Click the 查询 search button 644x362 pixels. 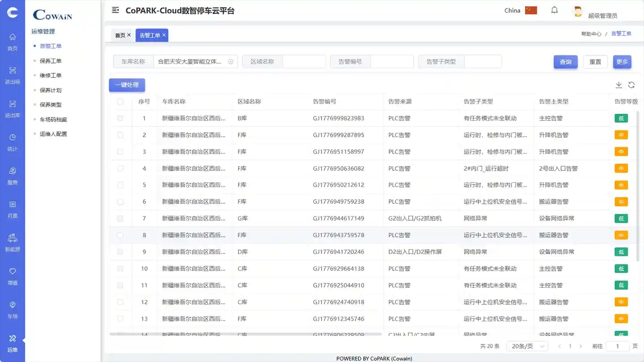click(x=566, y=62)
